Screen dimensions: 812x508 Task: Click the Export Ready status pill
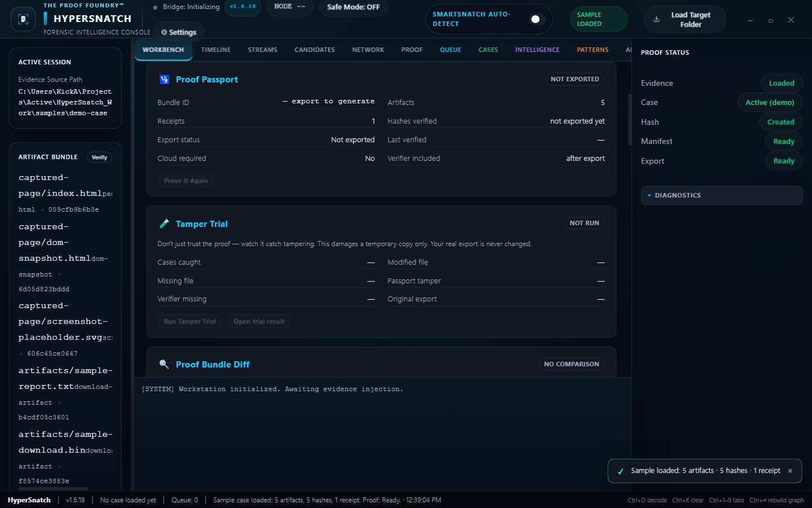point(784,161)
